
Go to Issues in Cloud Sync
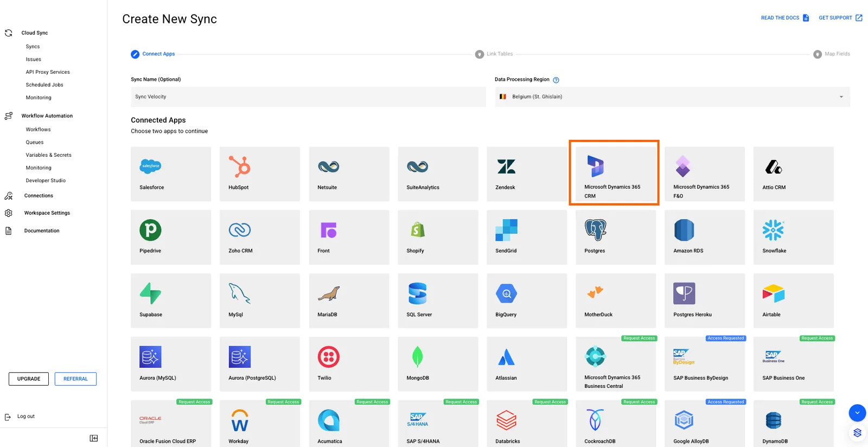click(33, 59)
